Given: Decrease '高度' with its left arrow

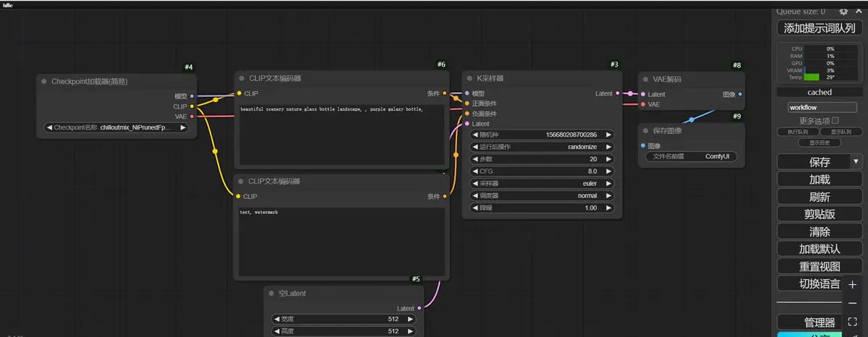Looking at the screenshot, I should pyautogui.click(x=277, y=331).
